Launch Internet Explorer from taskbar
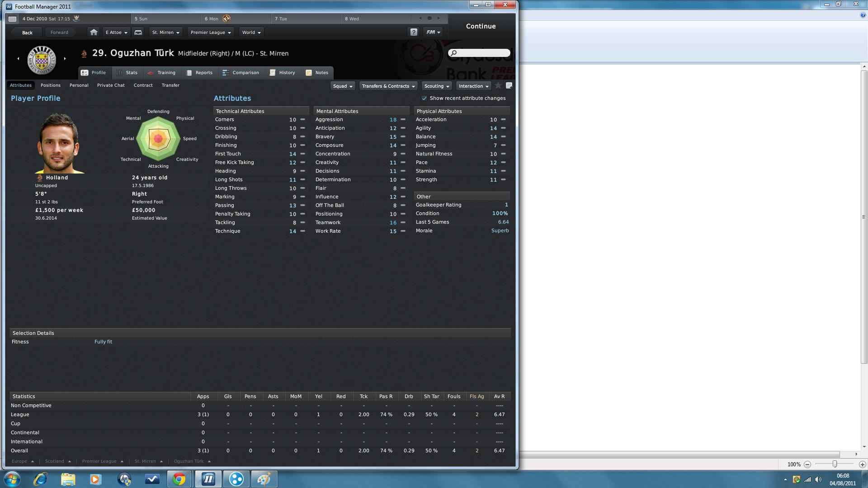 40,479
